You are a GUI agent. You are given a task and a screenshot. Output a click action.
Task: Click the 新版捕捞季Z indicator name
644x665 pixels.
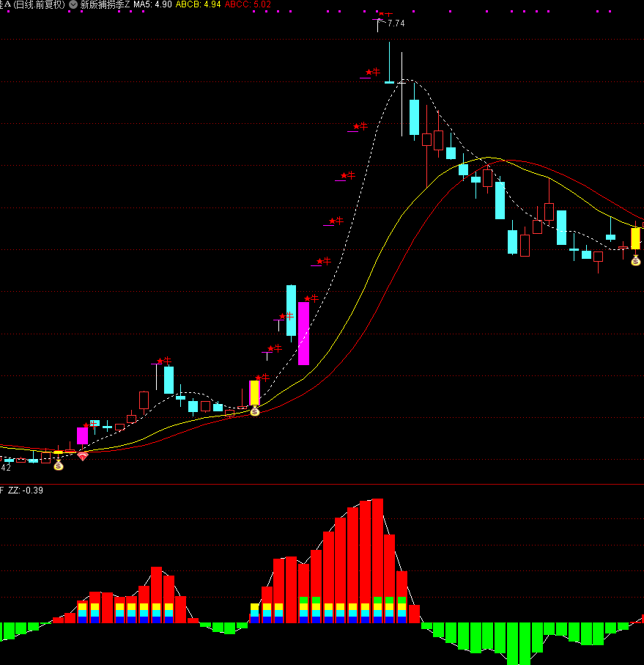click(x=105, y=4)
